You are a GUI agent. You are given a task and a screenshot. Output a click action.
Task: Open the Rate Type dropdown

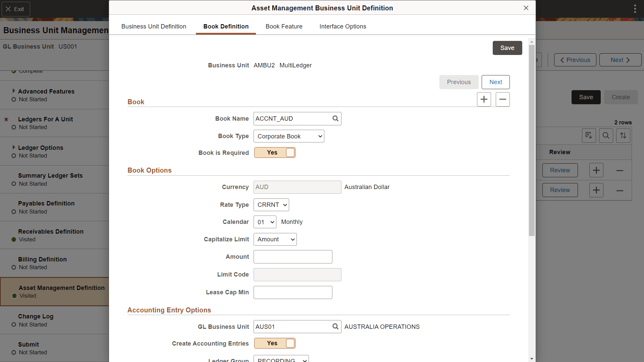pyautogui.click(x=271, y=205)
